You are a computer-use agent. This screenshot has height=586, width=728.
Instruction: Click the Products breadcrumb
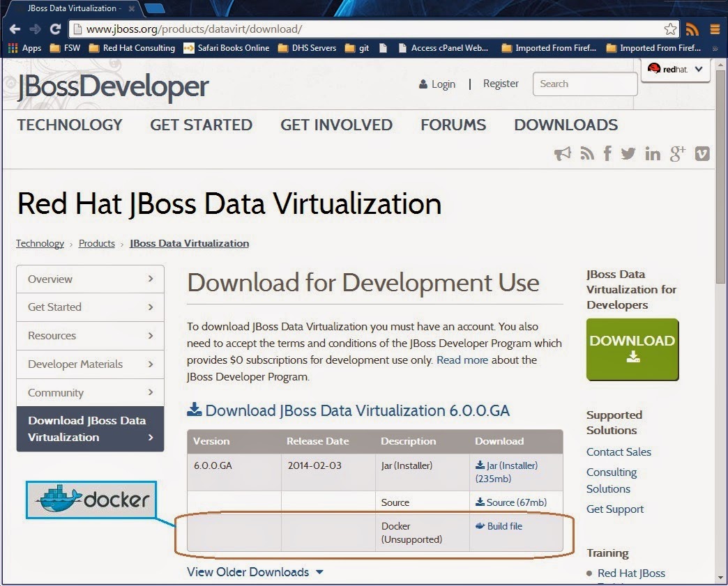click(96, 243)
